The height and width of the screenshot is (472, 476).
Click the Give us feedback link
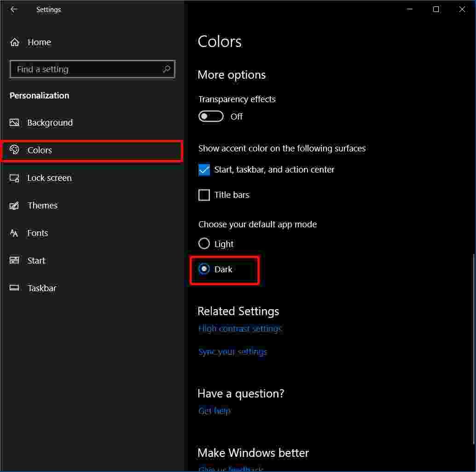point(231,468)
